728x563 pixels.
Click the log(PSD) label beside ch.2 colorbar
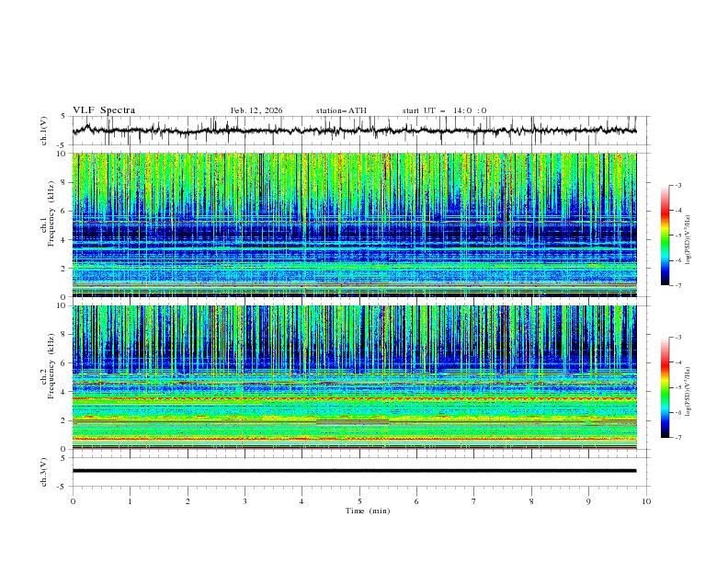(x=688, y=392)
